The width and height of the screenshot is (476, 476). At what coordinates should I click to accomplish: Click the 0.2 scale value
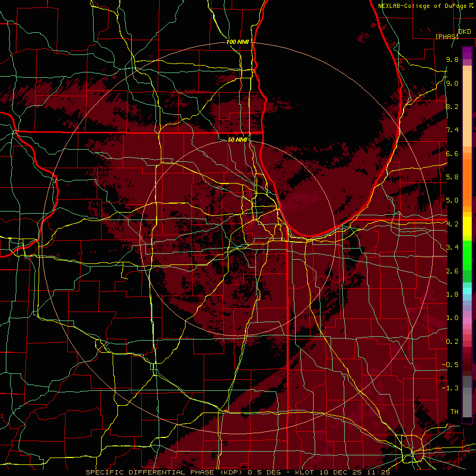(452, 342)
